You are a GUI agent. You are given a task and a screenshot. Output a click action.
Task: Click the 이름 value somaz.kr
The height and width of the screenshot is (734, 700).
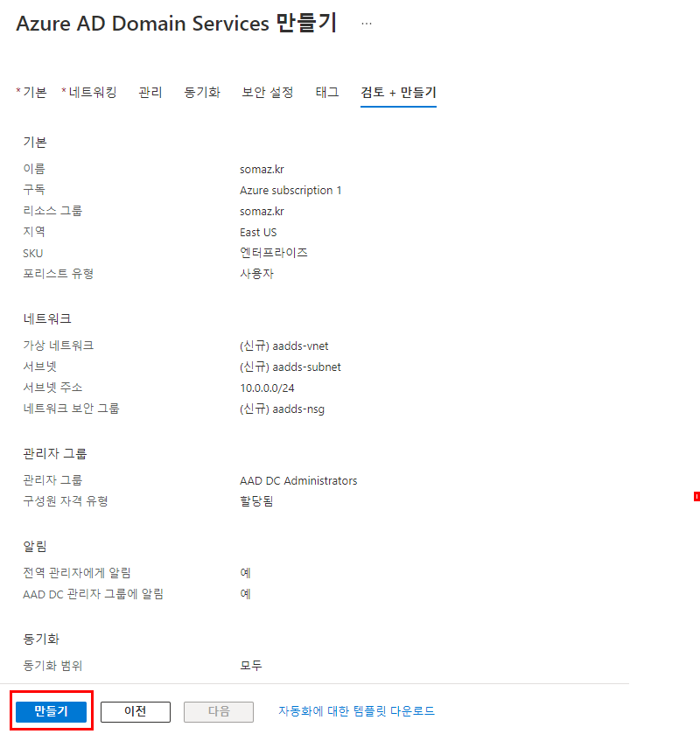point(262,169)
